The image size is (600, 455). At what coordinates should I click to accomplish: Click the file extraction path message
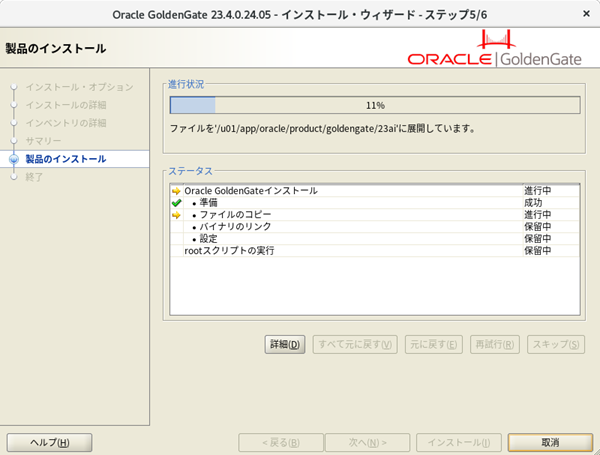pos(323,129)
